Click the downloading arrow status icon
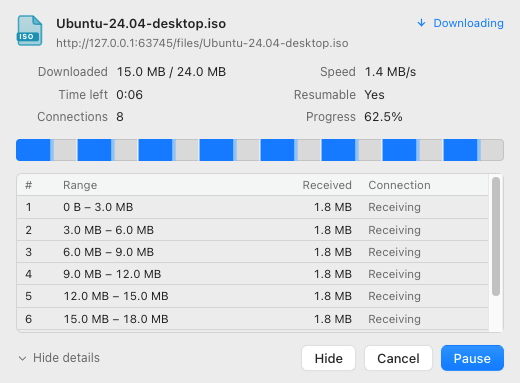 click(421, 23)
